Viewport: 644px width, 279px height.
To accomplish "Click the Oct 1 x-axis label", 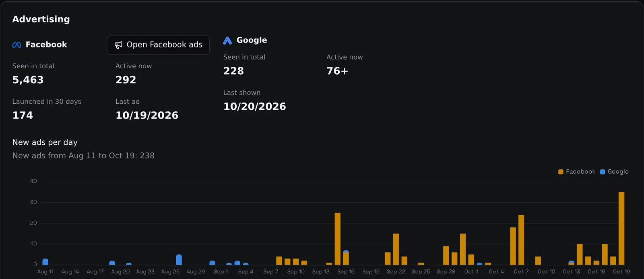I will 471,272.
